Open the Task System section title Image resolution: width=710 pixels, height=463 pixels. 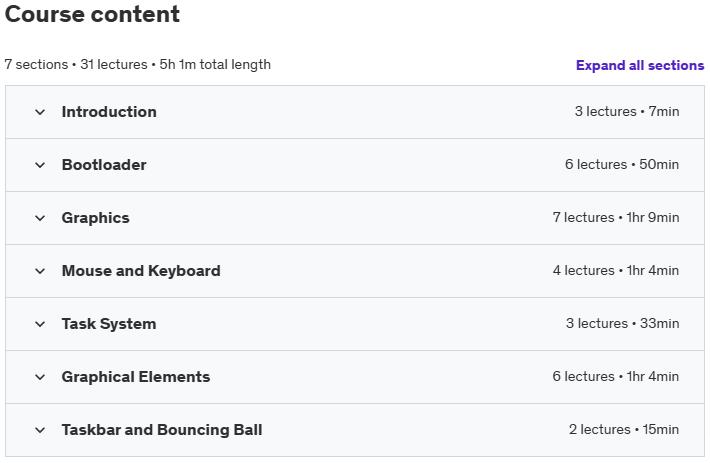coord(109,324)
